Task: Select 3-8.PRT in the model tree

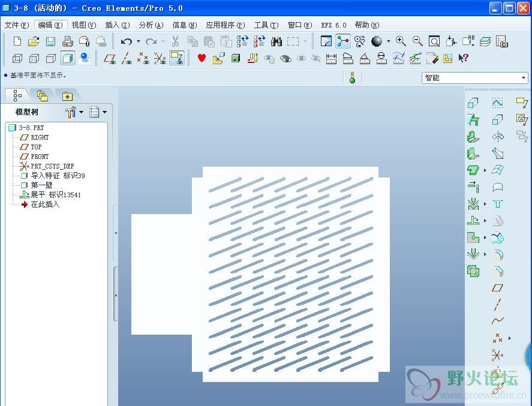Action: [x=27, y=128]
